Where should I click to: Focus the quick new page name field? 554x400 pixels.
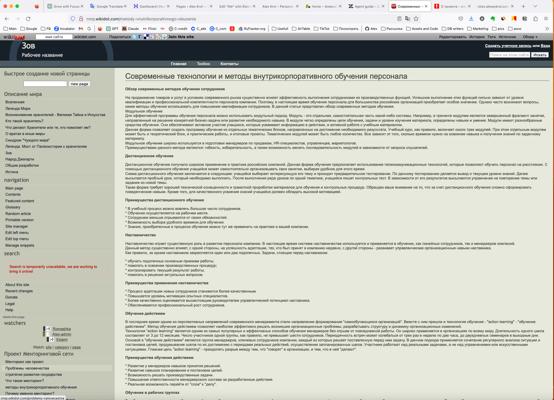pyautogui.click(x=45, y=84)
